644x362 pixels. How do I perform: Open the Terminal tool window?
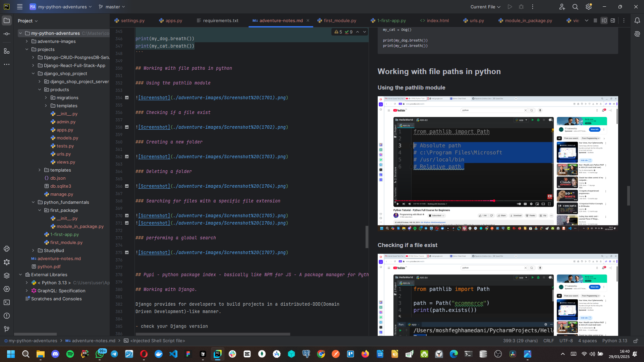[x=7, y=302]
